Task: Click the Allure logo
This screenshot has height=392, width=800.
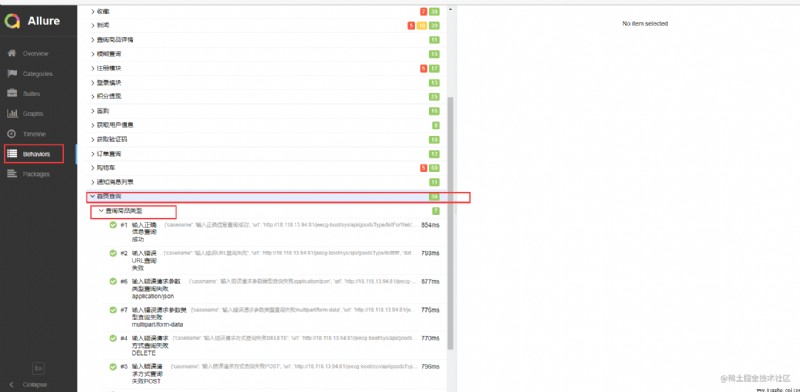Action: [x=32, y=21]
